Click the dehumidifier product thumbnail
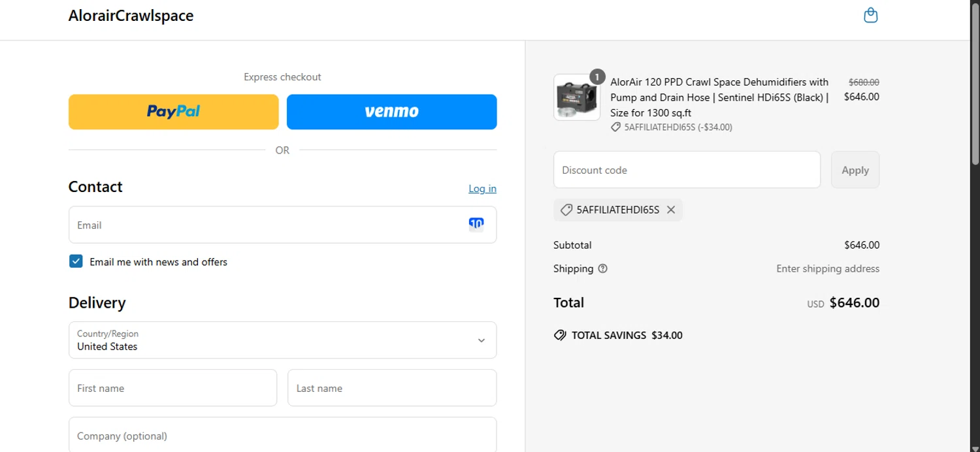Viewport: 980px width, 452px height. pyautogui.click(x=576, y=97)
